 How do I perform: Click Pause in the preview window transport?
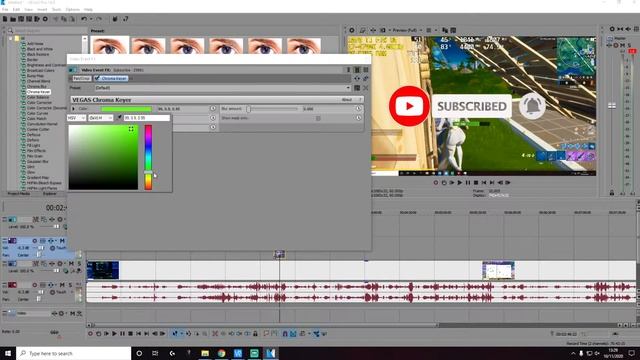[x=468, y=182]
